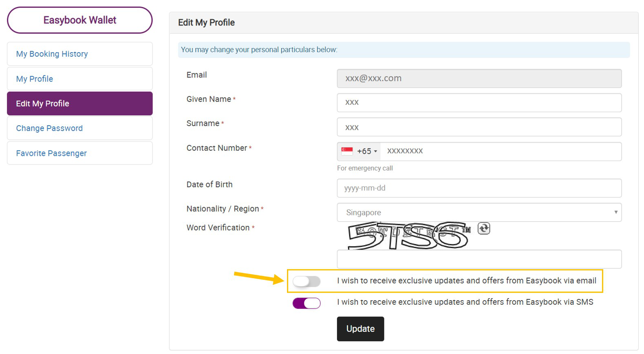Viewport: 644px width, 354px height.
Task: Click the Easybook Wallet button
Action: [80, 20]
